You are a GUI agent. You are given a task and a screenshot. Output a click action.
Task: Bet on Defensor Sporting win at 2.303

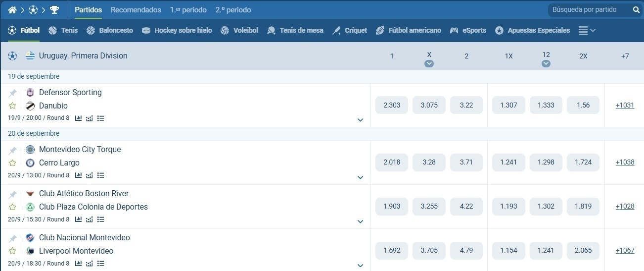pyautogui.click(x=392, y=105)
